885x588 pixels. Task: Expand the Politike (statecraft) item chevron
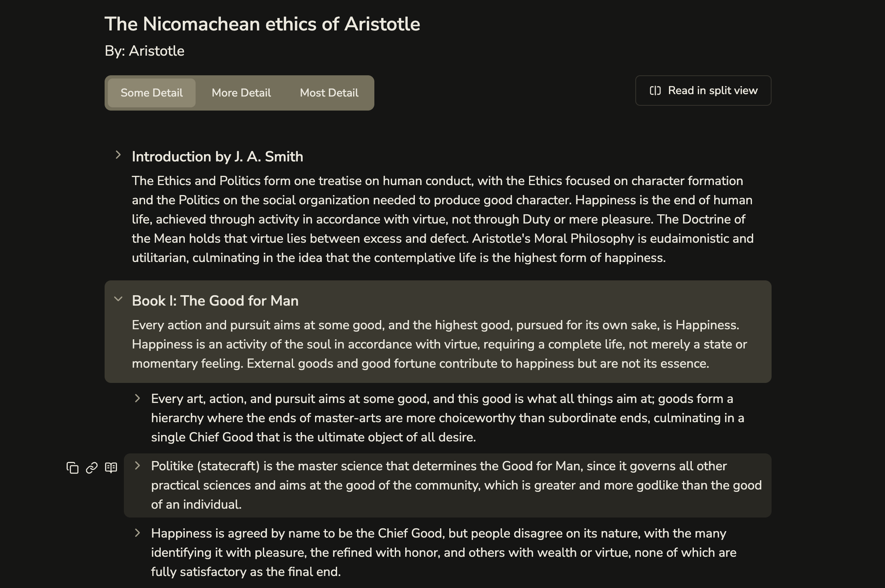point(137,465)
